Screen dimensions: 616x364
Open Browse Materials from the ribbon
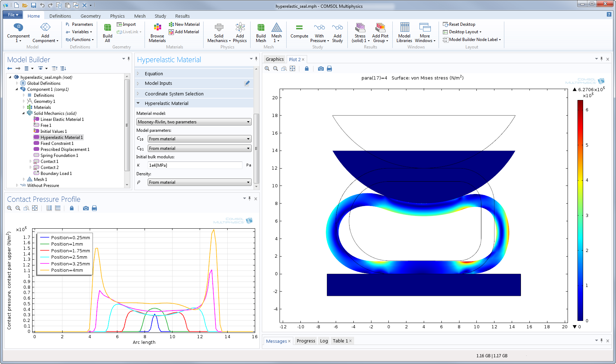tap(157, 33)
